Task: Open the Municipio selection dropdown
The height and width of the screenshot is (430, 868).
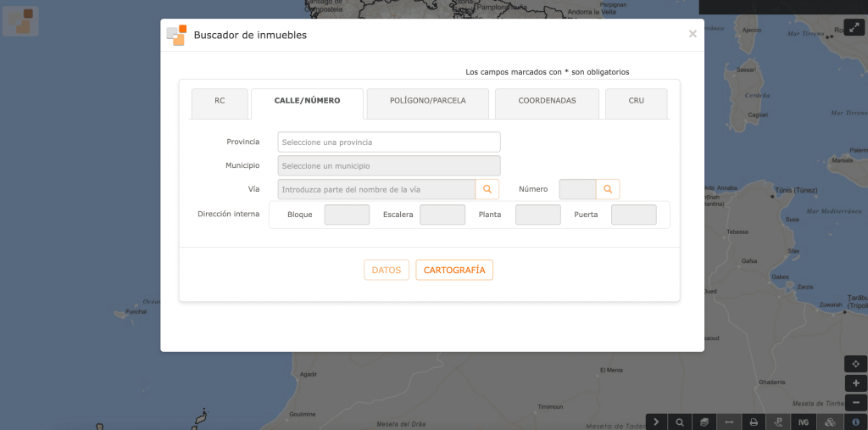Action: (388, 165)
